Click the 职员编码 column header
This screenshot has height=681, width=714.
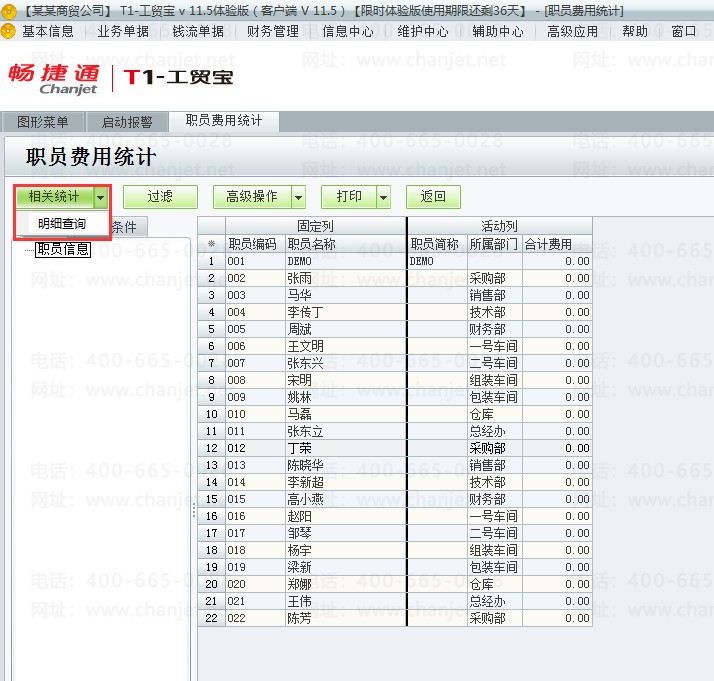coord(255,244)
